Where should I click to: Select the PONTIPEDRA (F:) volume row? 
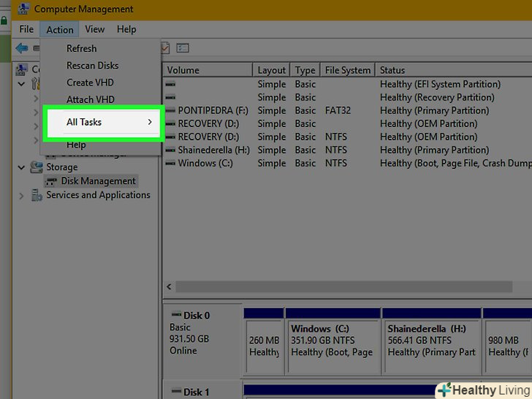click(x=348, y=110)
